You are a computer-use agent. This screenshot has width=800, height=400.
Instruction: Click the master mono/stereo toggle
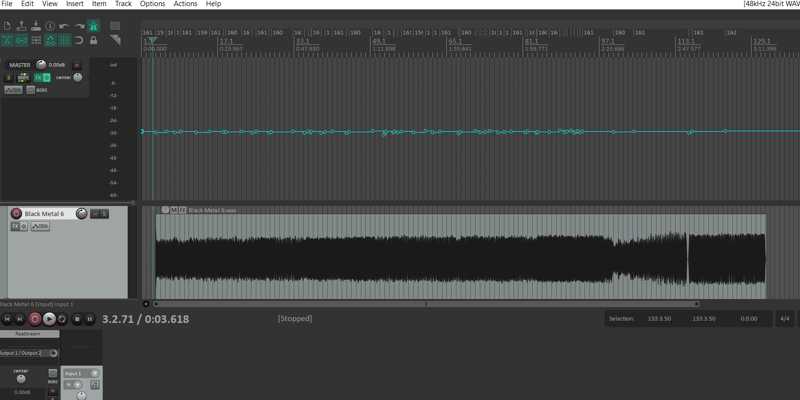31,90
